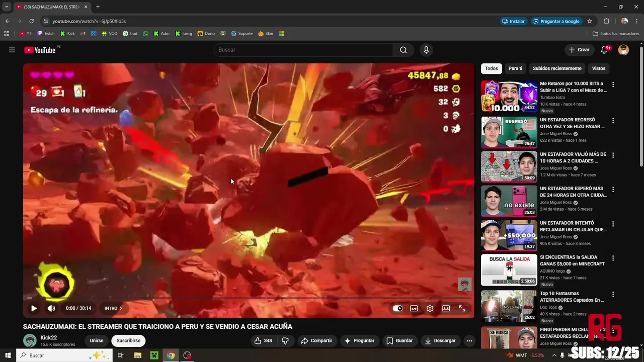Reload the page
The height and width of the screenshot is (362, 644).
pyautogui.click(x=31, y=21)
